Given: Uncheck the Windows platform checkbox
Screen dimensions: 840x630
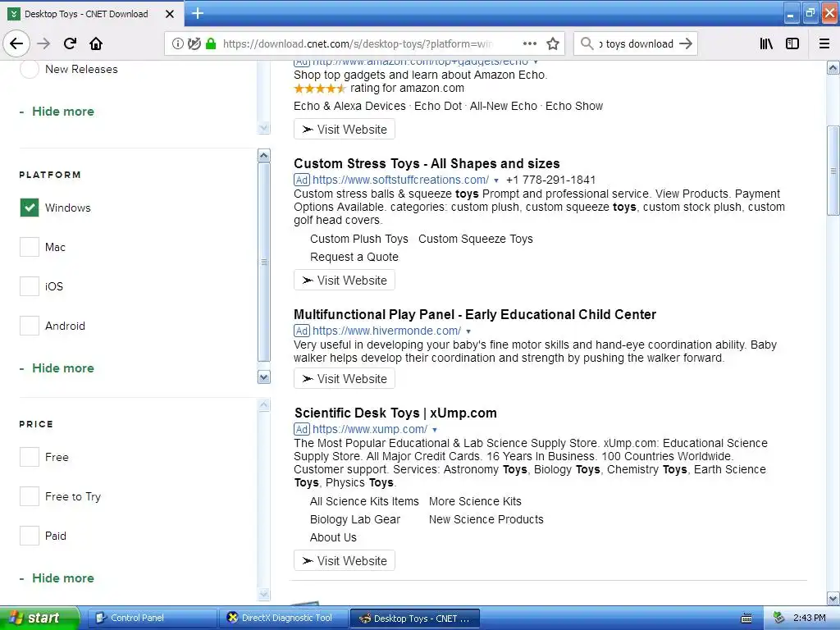Looking at the screenshot, I should click(x=30, y=208).
